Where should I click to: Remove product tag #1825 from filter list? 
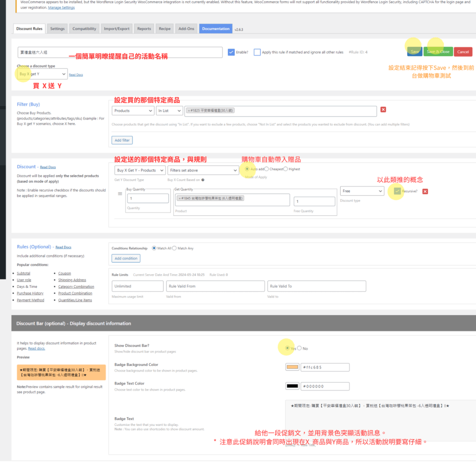tap(189, 111)
